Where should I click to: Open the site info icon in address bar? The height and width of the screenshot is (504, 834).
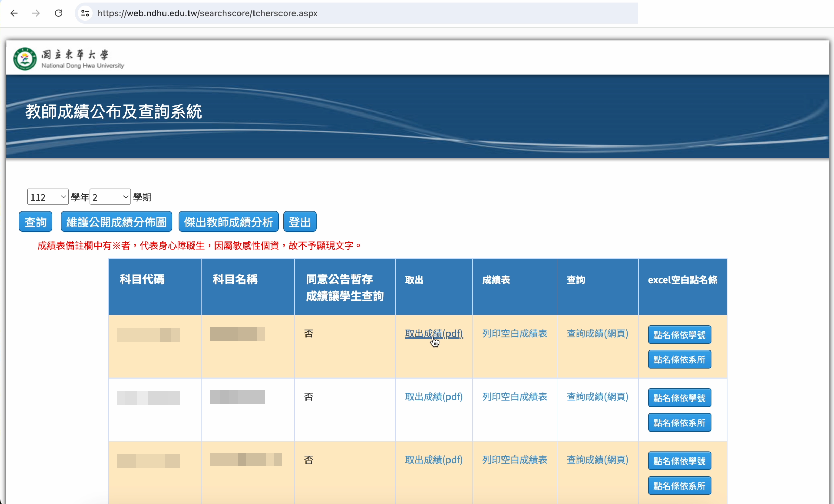[85, 13]
